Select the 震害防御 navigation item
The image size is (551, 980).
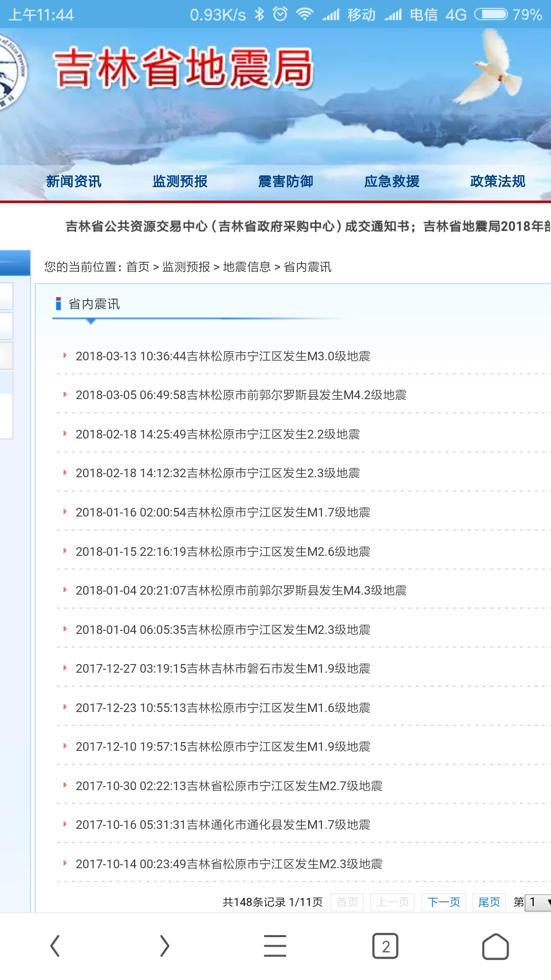(x=286, y=181)
